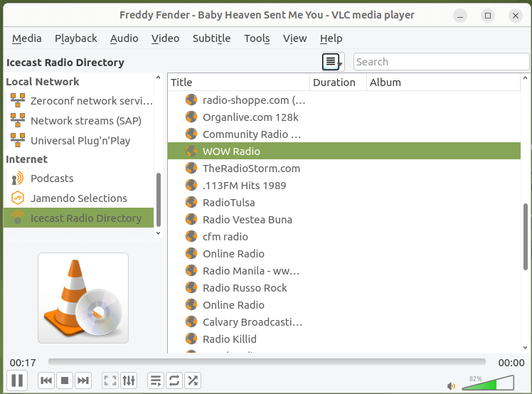Open Podcasts in the sidebar

click(x=80, y=179)
